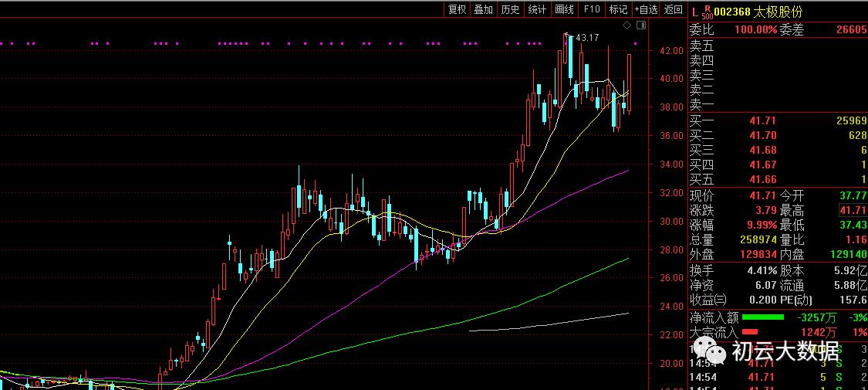Click the 标记 mark button
Screen dimensions: 868x390
pyautogui.click(x=618, y=8)
